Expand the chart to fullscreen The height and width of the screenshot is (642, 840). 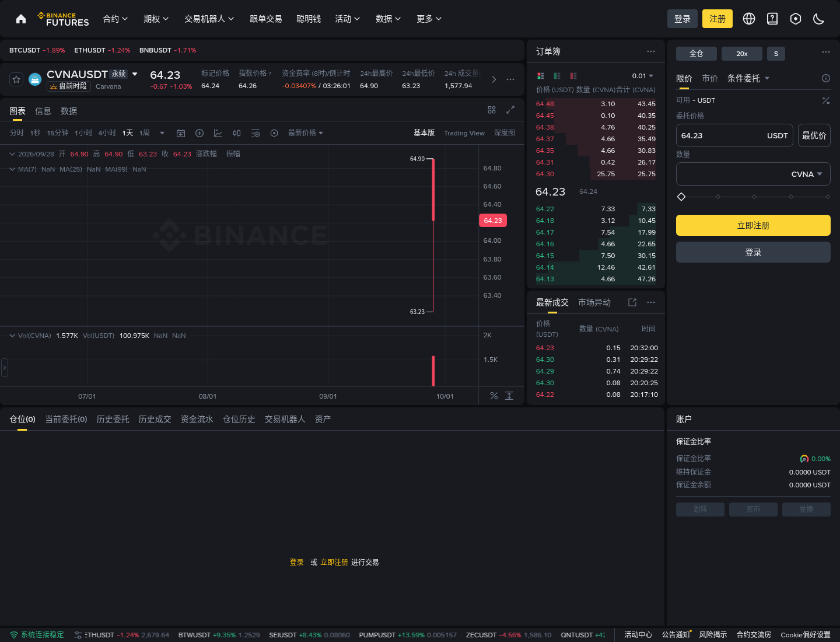(510, 110)
